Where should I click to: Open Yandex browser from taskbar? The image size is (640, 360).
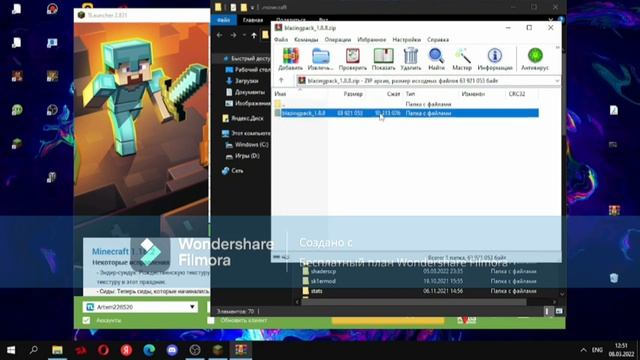point(126,350)
